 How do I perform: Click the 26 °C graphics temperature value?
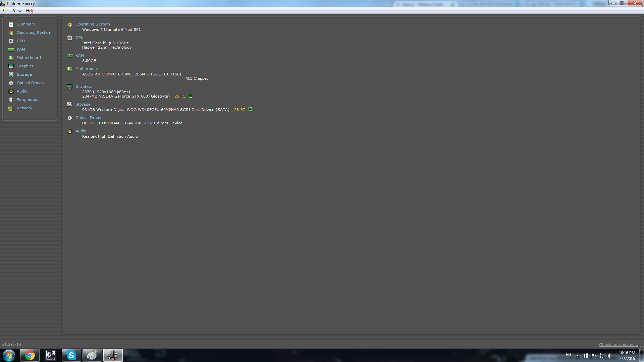tap(180, 96)
